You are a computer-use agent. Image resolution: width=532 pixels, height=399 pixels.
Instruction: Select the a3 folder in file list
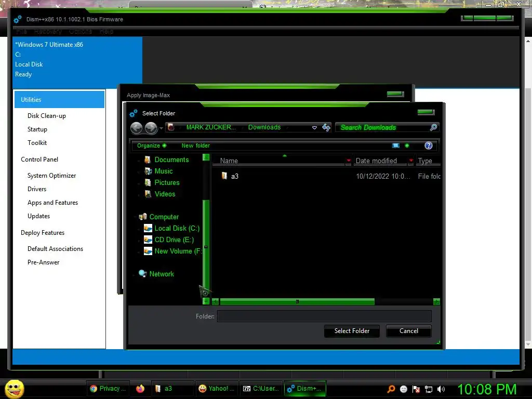(234, 177)
